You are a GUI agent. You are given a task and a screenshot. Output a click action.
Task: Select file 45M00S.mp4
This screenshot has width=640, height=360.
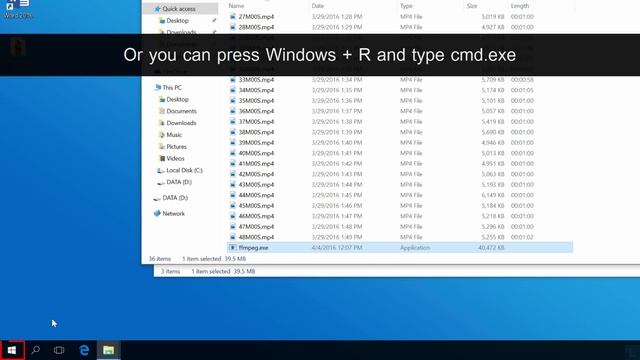(x=256, y=206)
